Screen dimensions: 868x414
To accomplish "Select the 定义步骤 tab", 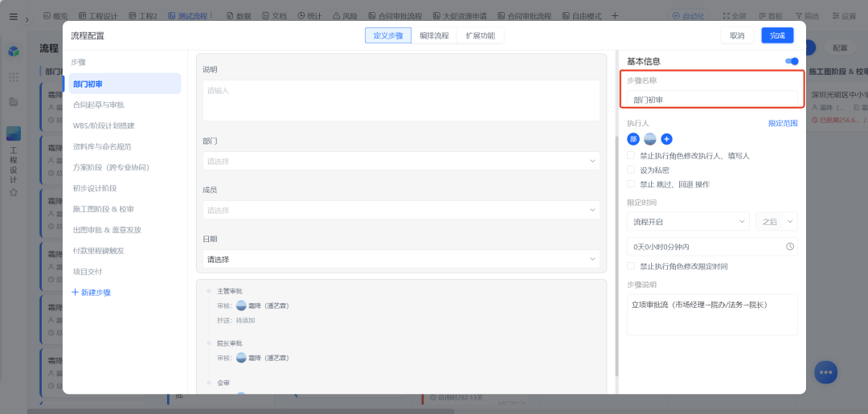I will pos(388,35).
